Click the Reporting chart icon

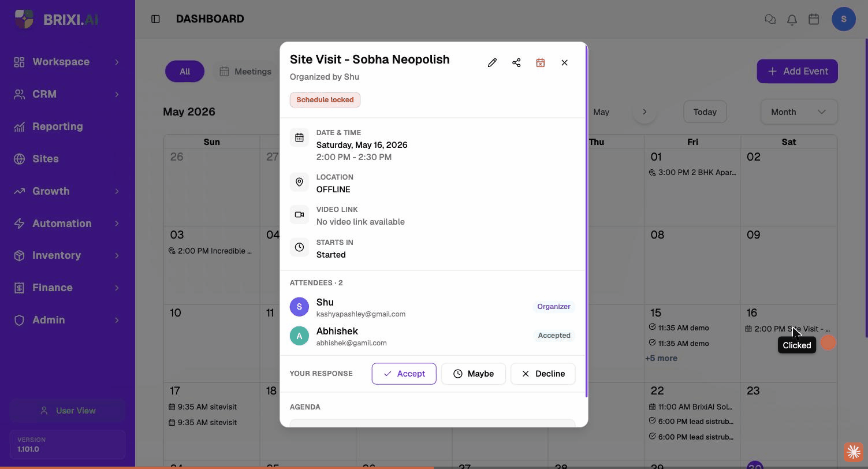[x=19, y=126]
